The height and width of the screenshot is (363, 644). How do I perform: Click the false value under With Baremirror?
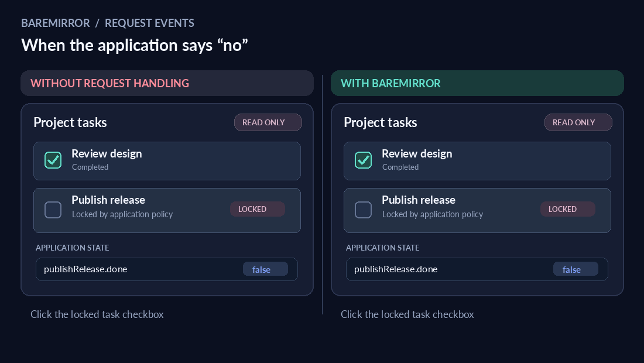tap(576, 269)
